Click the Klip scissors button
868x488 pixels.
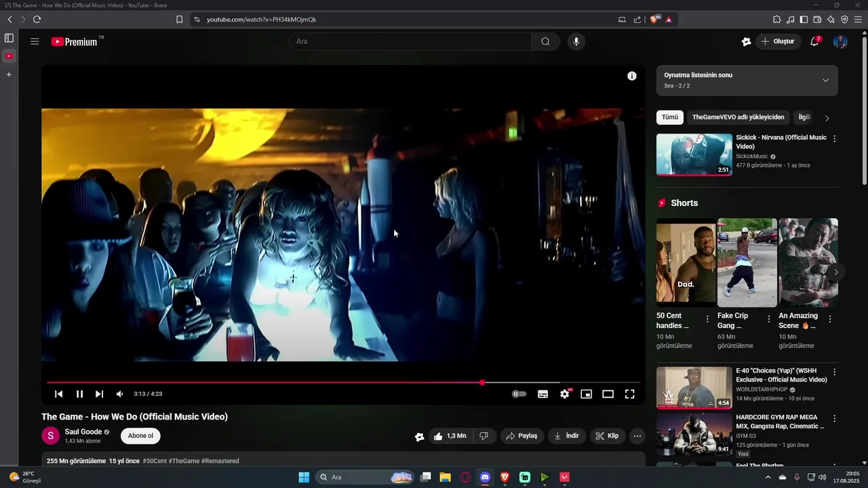[x=608, y=436]
